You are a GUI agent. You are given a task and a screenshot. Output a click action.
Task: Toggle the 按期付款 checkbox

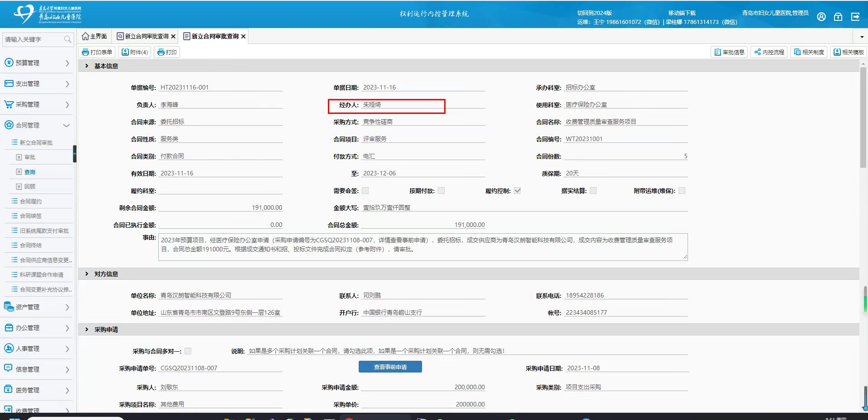point(441,191)
